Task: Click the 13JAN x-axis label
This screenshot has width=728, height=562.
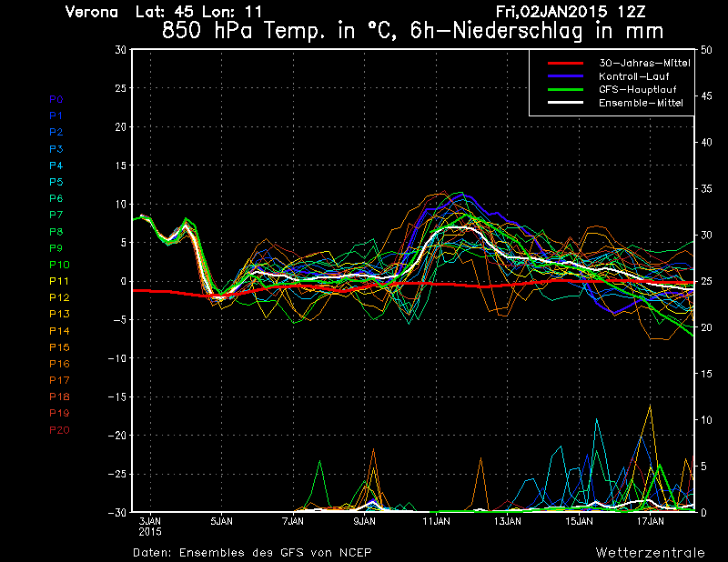Action: pyautogui.click(x=508, y=521)
